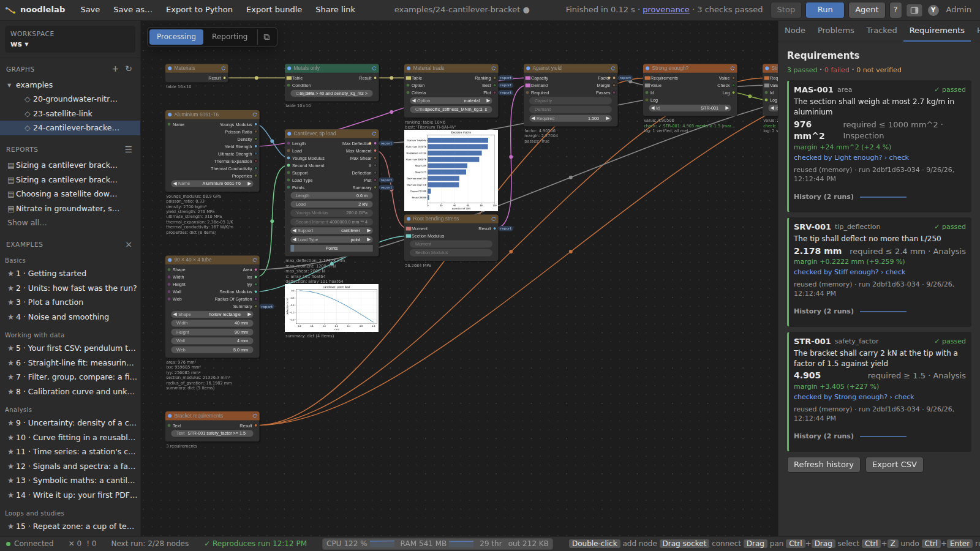This screenshot has height=551, width=980.
Task: Click Save as... in the top menu
Action: [x=133, y=10]
